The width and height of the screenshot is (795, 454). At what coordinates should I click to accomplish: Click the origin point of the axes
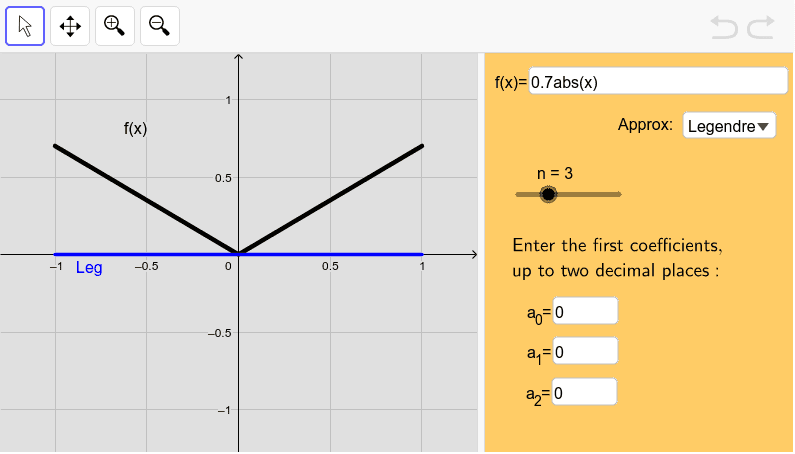[x=238, y=254]
